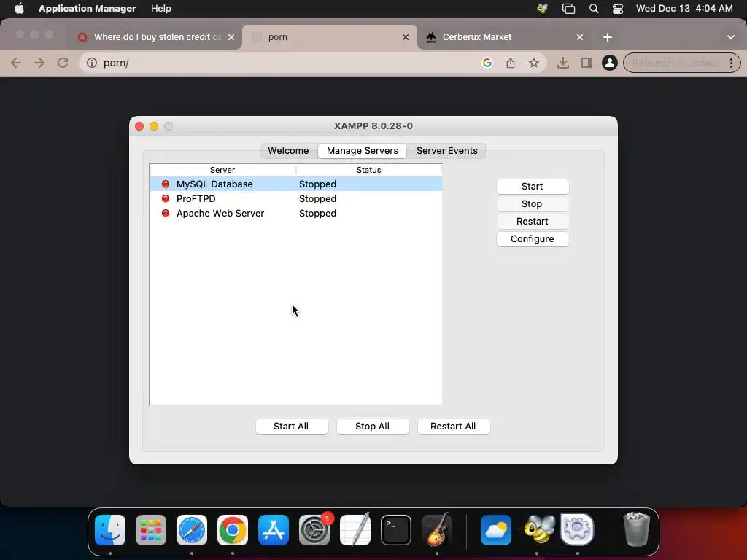
Task: Click the bee app in the Dock
Action: 537,530
